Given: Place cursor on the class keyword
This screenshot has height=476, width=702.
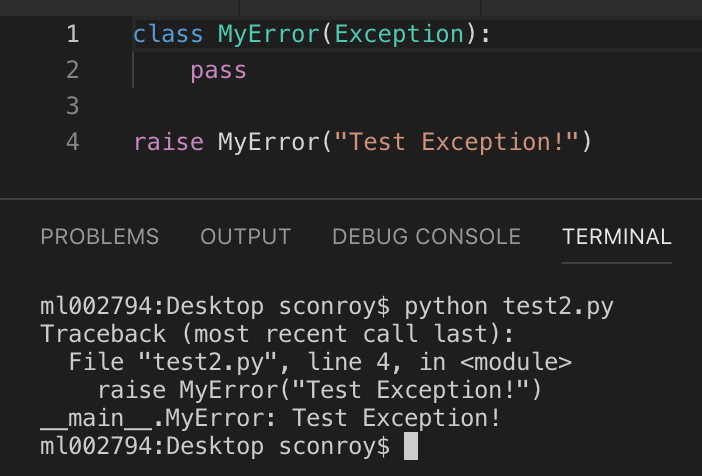Looking at the screenshot, I should (x=168, y=34).
